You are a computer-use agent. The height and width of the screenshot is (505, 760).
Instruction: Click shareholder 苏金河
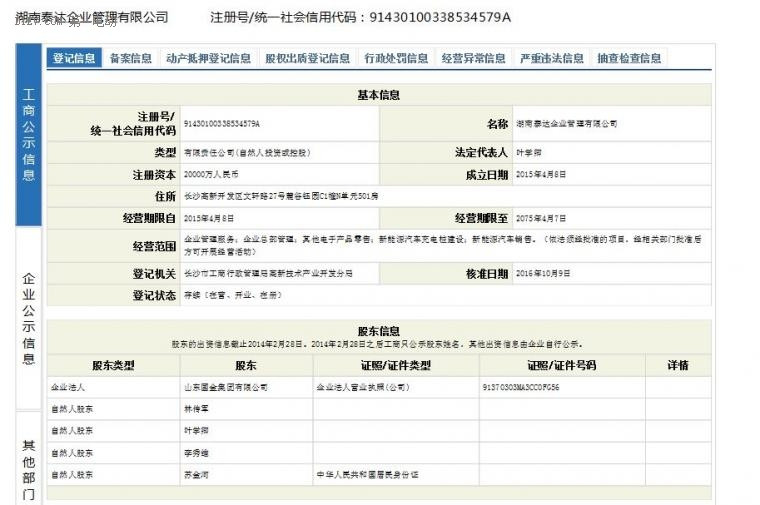tap(196, 475)
